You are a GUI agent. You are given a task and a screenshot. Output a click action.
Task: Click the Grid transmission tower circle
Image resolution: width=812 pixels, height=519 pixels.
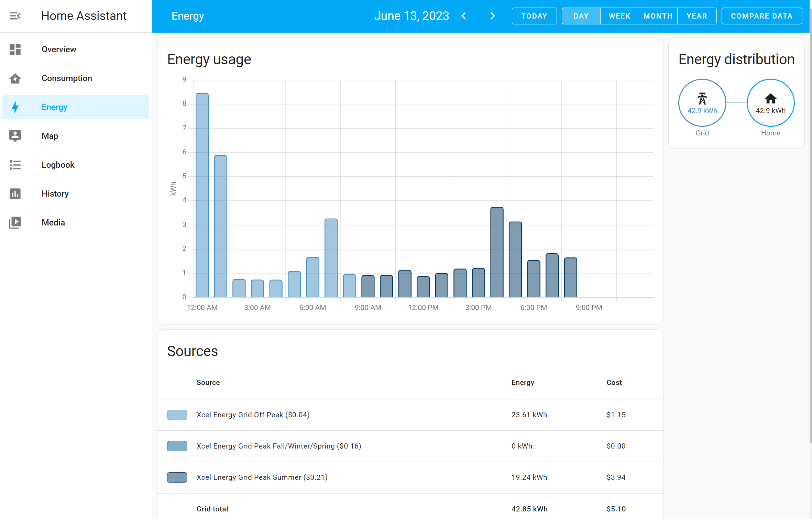[x=702, y=103]
